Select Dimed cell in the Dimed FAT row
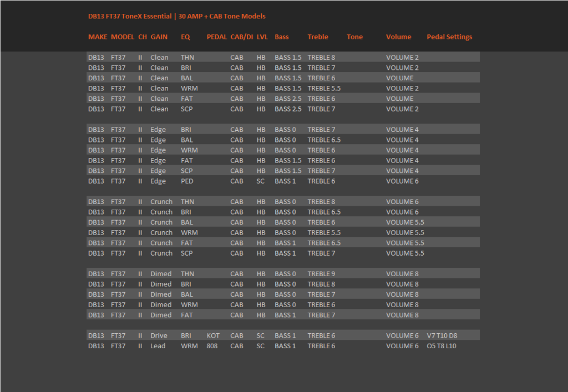The image size is (568, 392). coord(161,315)
